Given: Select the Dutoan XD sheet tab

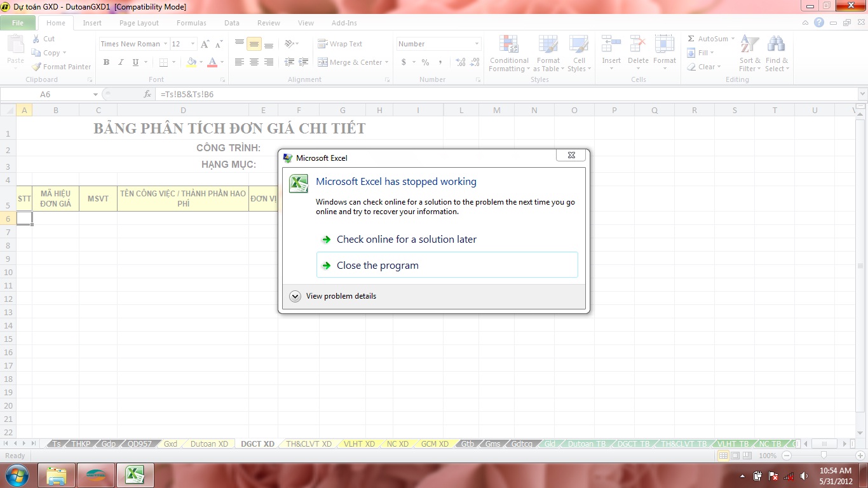Looking at the screenshot, I should 209,444.
